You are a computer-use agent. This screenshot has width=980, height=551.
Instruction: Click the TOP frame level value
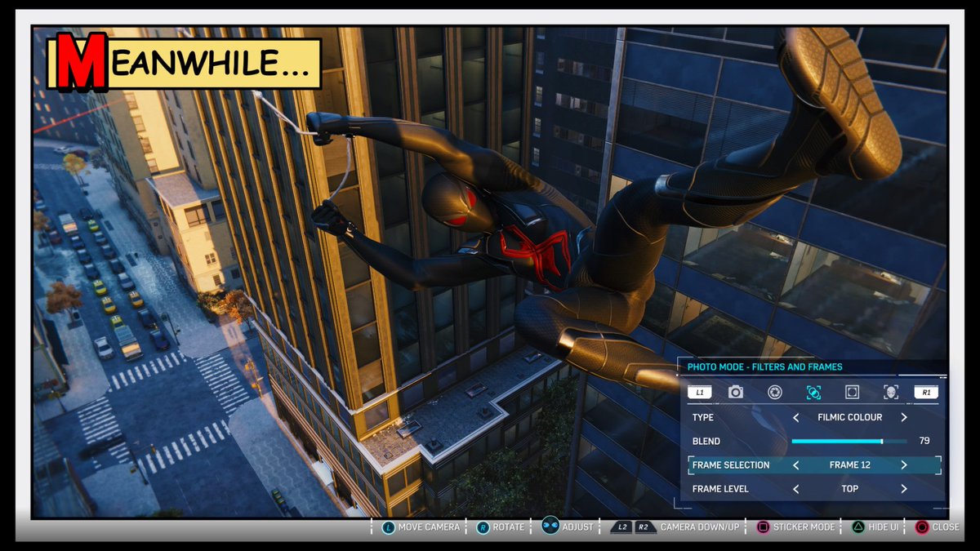(x=850, y=489)
